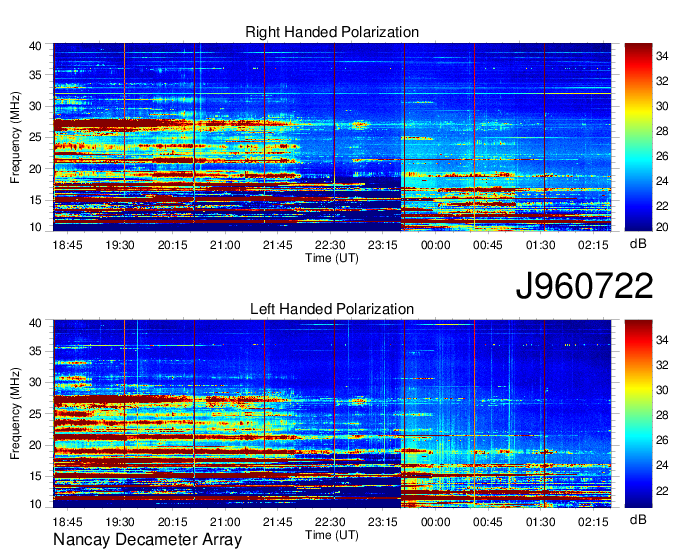
Task: Click the 10 MHz tick of Left Handed plot
Action: pos(35,504)
